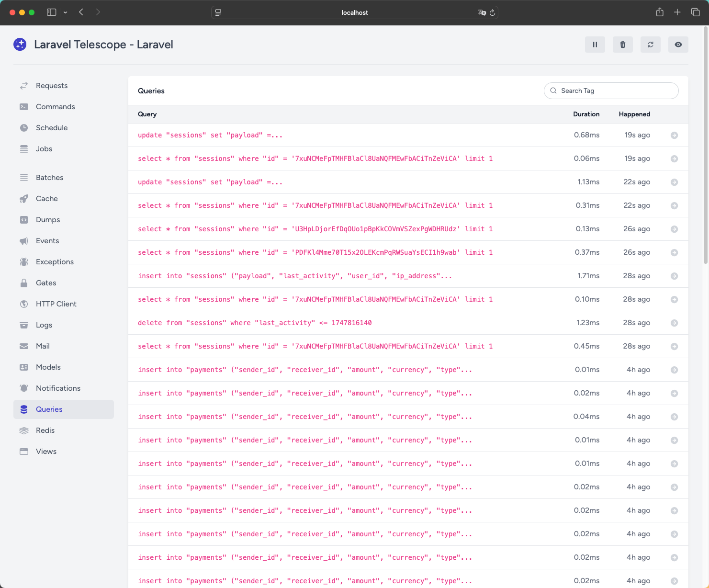Click the Laravel Telescope logo icon
This screenshot has height=588, width=709.
[x=20, y=45]
